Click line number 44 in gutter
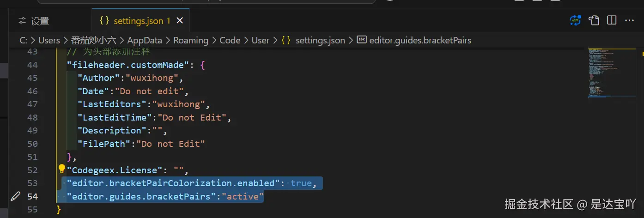The image size is (644, 218). point(32,65)
